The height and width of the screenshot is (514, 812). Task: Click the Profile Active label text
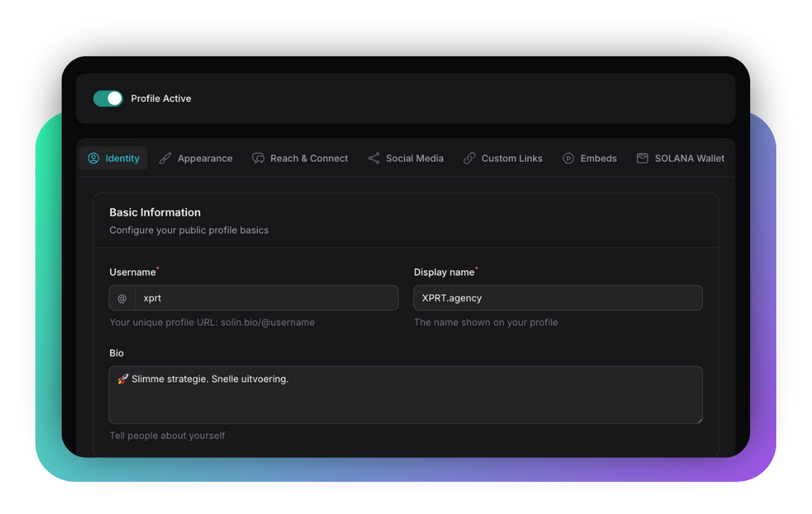(x=161, y=98)
